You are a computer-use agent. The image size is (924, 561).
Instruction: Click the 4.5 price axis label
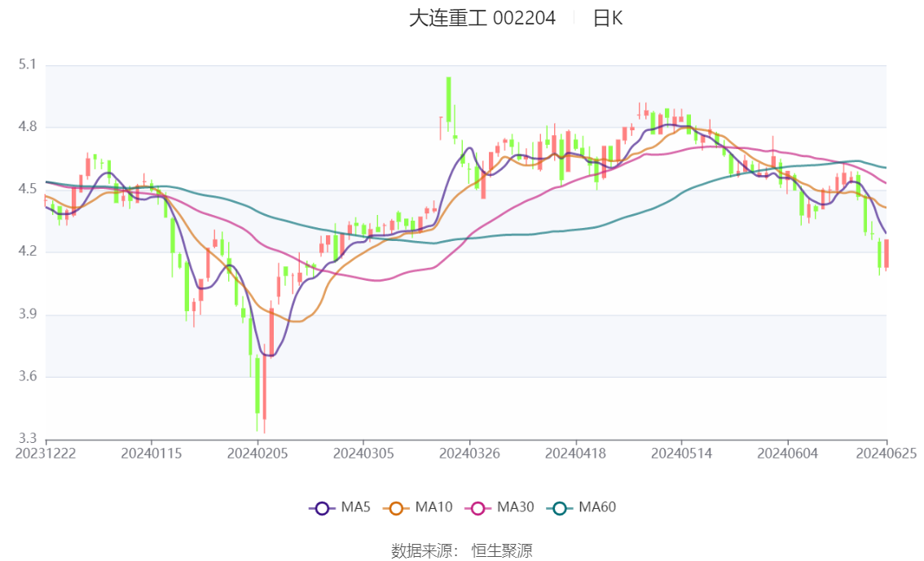[28, 190]
